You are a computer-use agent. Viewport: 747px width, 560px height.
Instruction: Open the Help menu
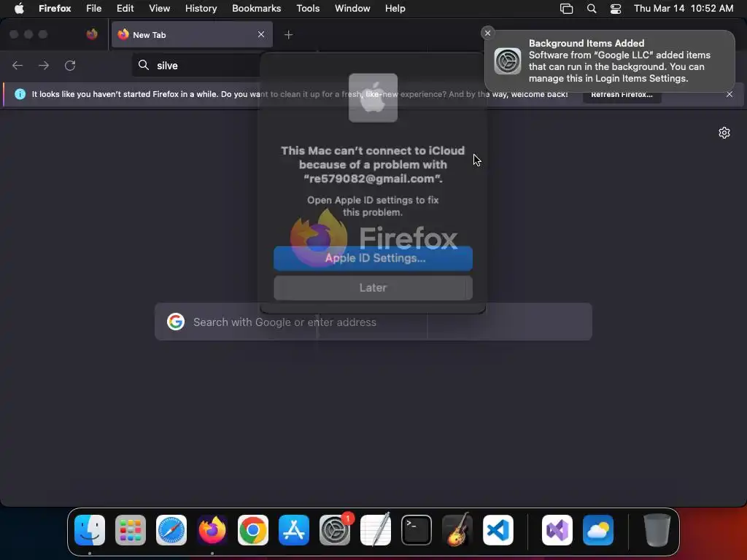tap(395, 9)
